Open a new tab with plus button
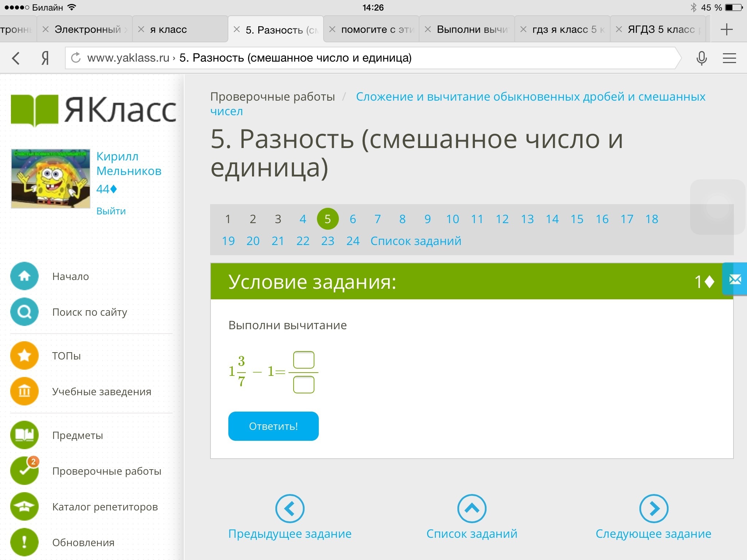This screenshot has width=747, height=560. click(727, 30)
